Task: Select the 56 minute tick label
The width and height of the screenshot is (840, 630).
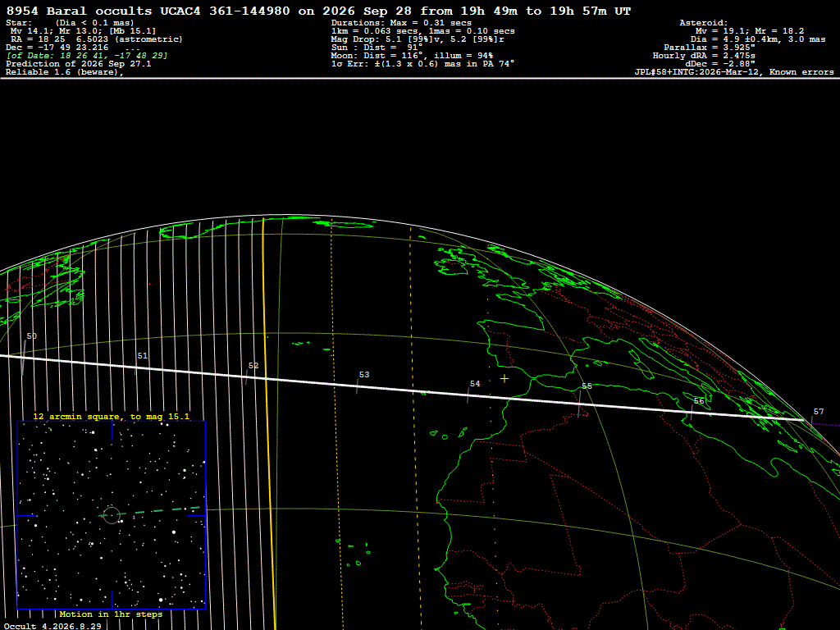Action: click(699, 401)
